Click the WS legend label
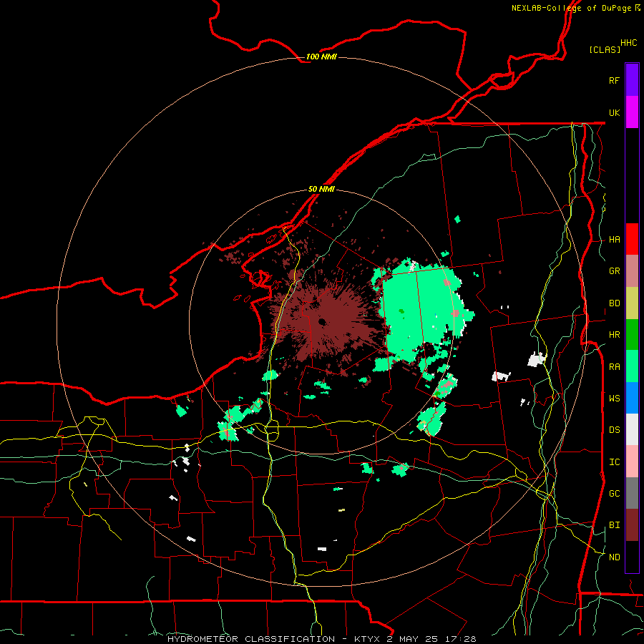Screen dimensions: 644x644 pyautogui.click(x=614, y=398)
